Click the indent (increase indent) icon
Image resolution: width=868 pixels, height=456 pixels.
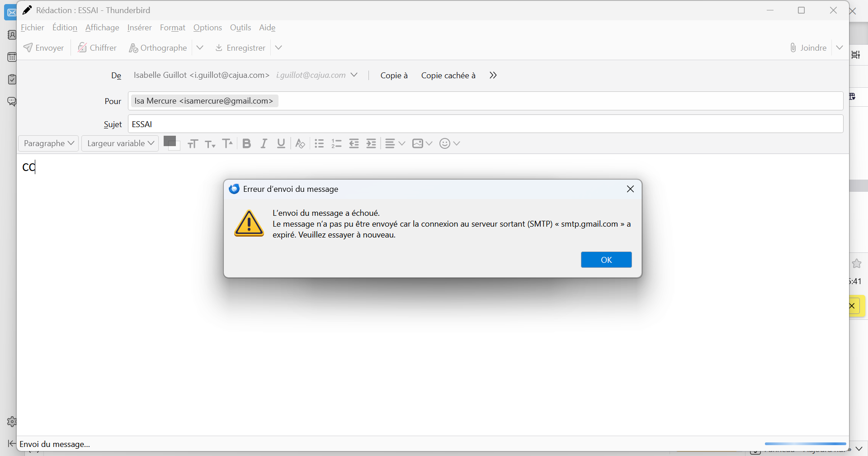(x=371, y=143)
